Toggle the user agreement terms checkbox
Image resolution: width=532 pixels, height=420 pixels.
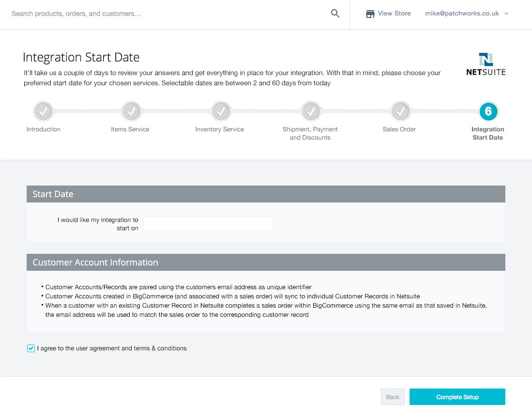(x=31, y=348)
